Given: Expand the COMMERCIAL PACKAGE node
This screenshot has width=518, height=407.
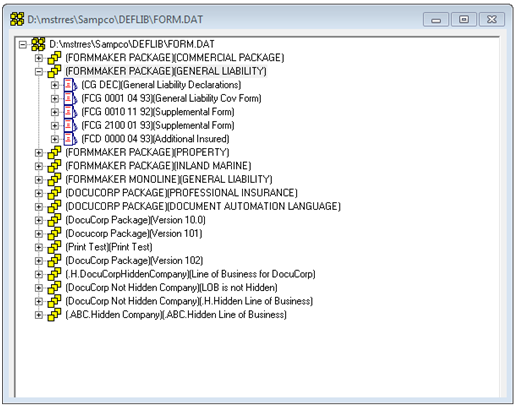Looking at the screenshot, I should click(39, 58).
